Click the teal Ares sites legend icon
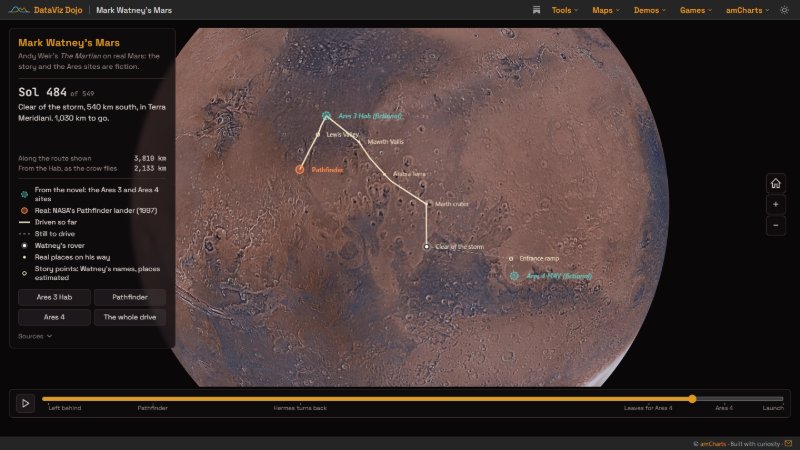The width and height of the screenshot is (800, 450). (x=24, y=194)
